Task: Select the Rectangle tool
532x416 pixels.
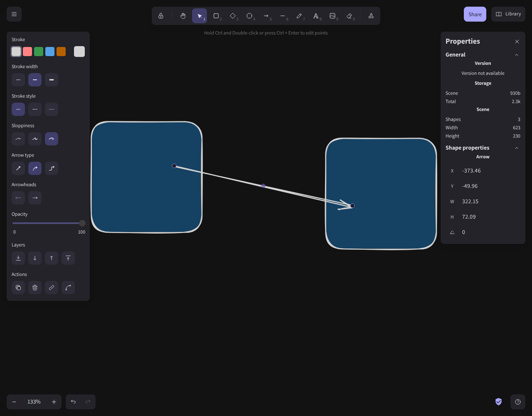Action: point(216,16)
